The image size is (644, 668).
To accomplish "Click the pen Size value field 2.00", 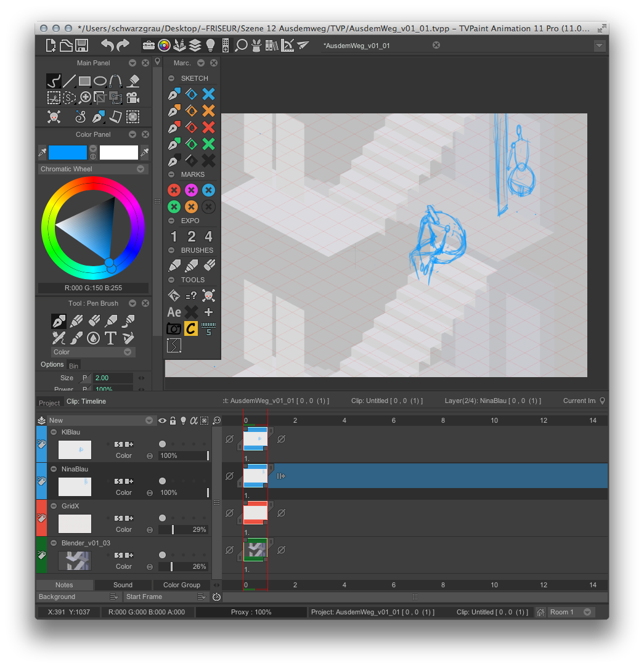I will coord(113,378).
